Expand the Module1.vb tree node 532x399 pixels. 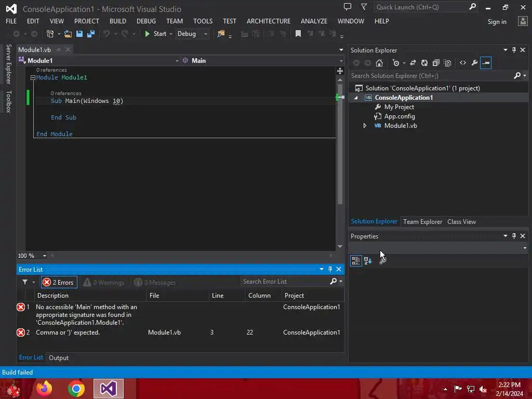[365, 126]
